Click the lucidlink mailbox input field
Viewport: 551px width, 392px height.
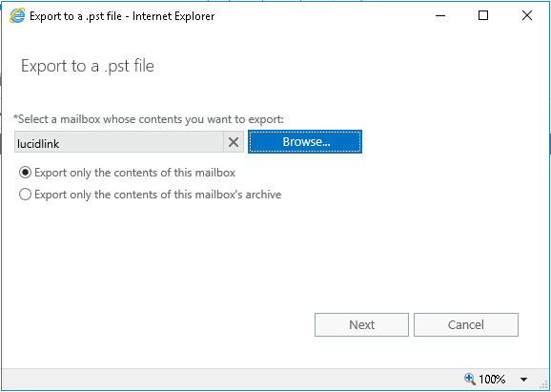pyautogui.click(x=119, y=142)
